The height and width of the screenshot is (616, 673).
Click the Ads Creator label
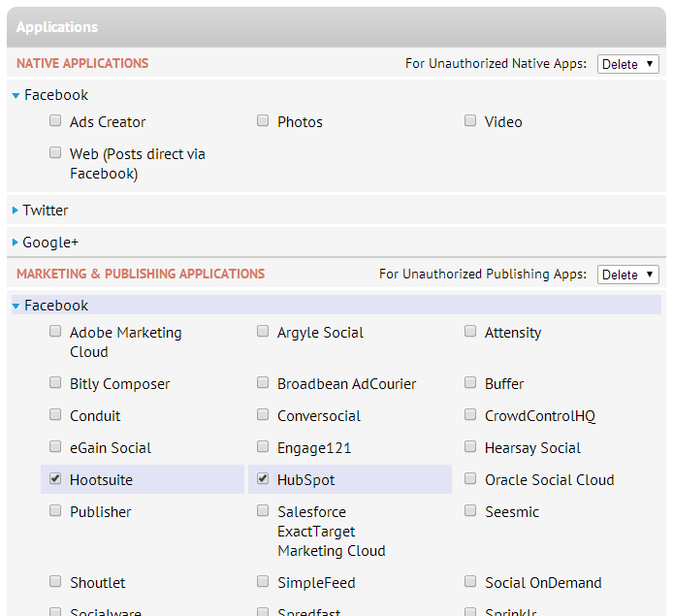click(108, 122)
